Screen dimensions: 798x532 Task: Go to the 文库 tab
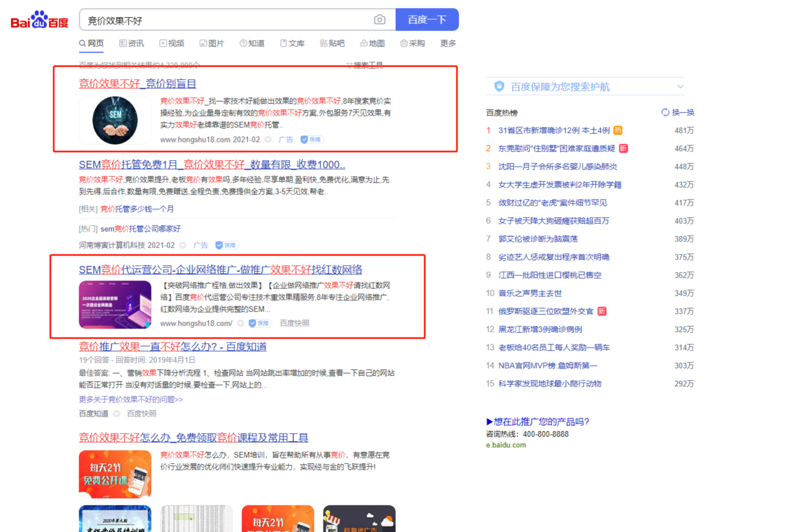tap(292, 44)
